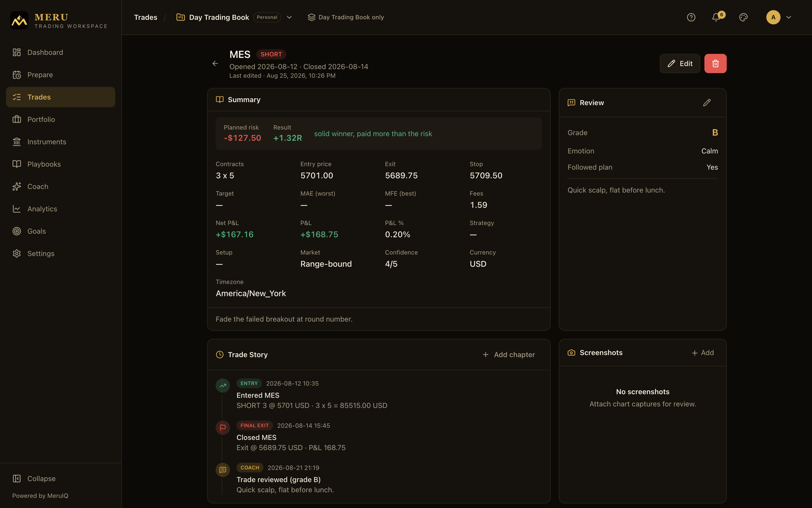812x508 pixels.
Task: Click the Personal tag
Action: [x=267, y=17]
